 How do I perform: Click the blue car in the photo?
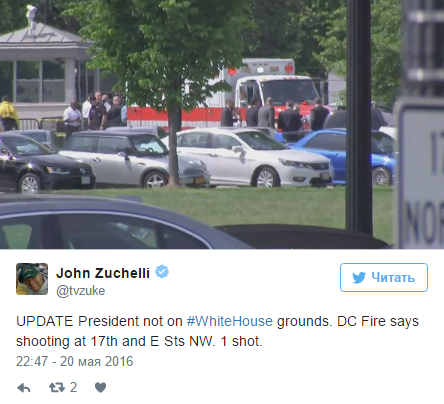click(x=343, y=157)
